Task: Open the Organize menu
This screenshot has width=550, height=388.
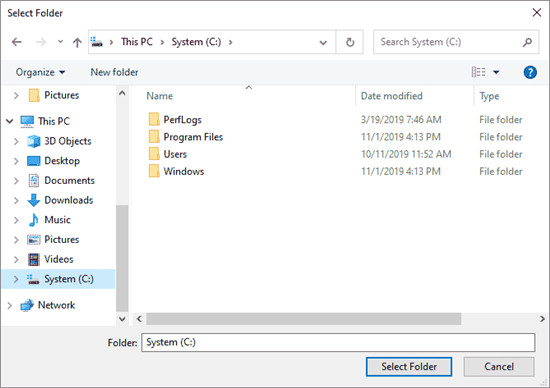Action: click(40, 72)
